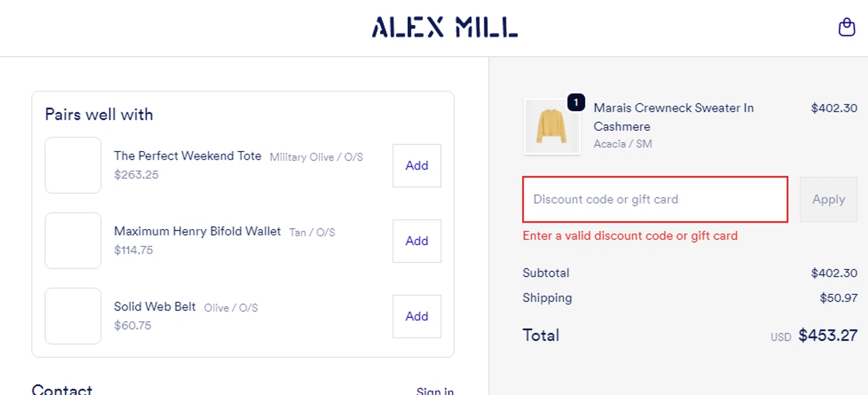Click the yellow sweater product thumbnail
Screen dimensions: 868x395
551,126
